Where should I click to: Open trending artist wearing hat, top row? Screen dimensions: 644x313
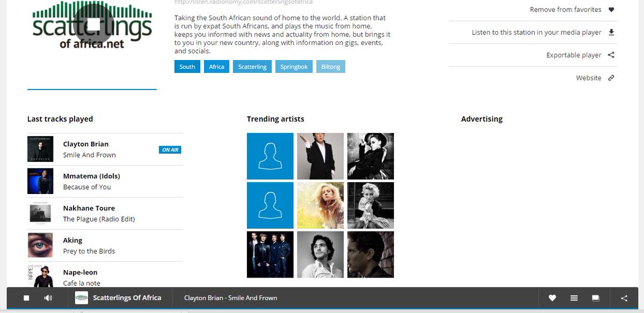[x=370, y=156]
